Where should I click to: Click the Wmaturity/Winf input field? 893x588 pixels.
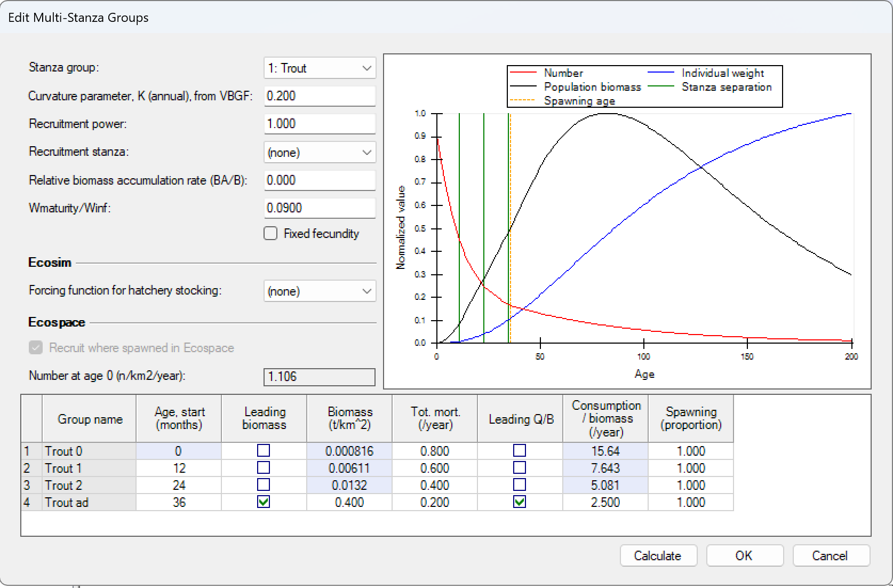[x=319, y=208]
